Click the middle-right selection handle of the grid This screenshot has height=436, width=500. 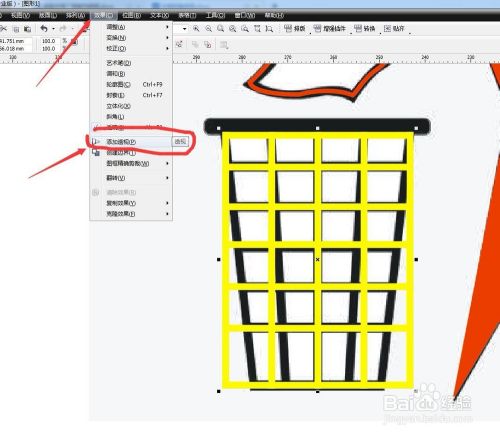[416, 260]
